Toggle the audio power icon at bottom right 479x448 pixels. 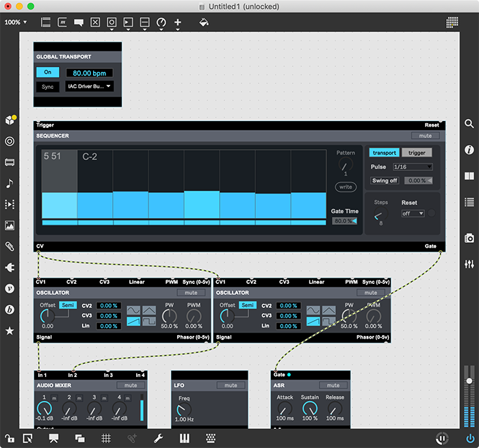(x=470, y=439)
